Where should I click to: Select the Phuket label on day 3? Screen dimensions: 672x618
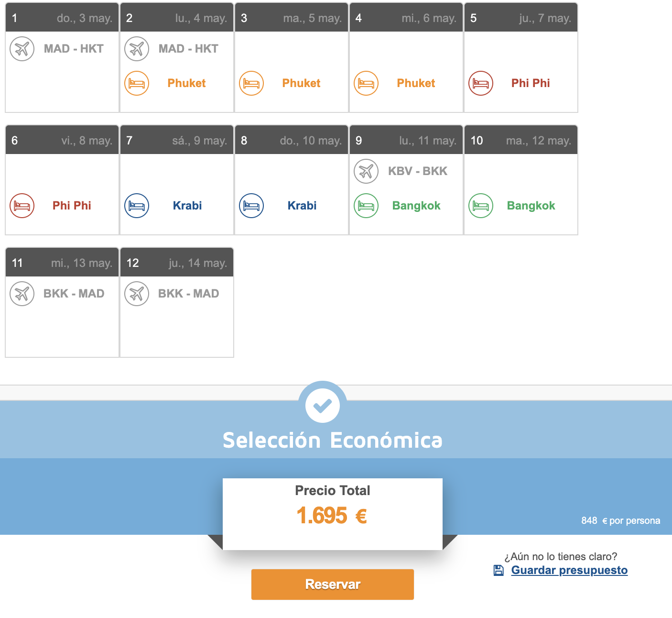click(301, 83)
